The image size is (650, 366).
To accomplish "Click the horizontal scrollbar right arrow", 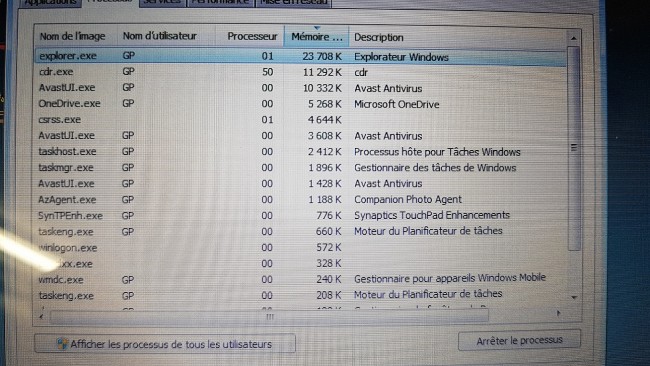I will pyautogui.click(x=558, y=313).
